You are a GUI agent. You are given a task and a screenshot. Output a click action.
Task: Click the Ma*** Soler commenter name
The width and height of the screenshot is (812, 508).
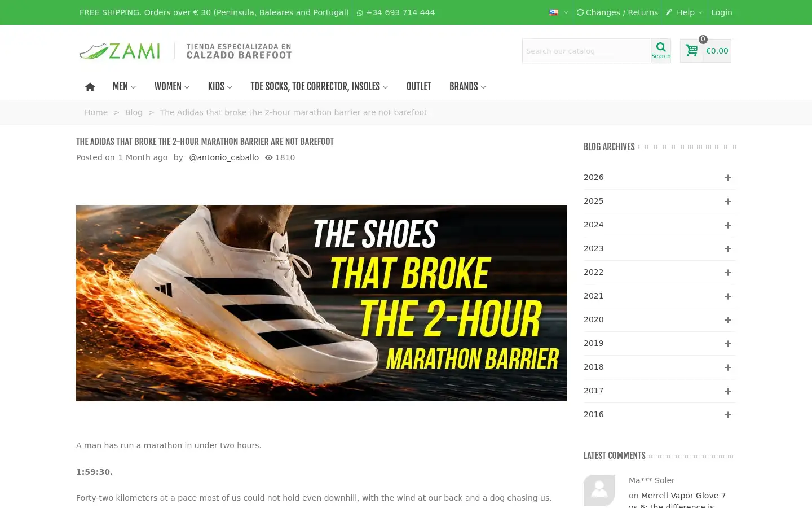651,480
